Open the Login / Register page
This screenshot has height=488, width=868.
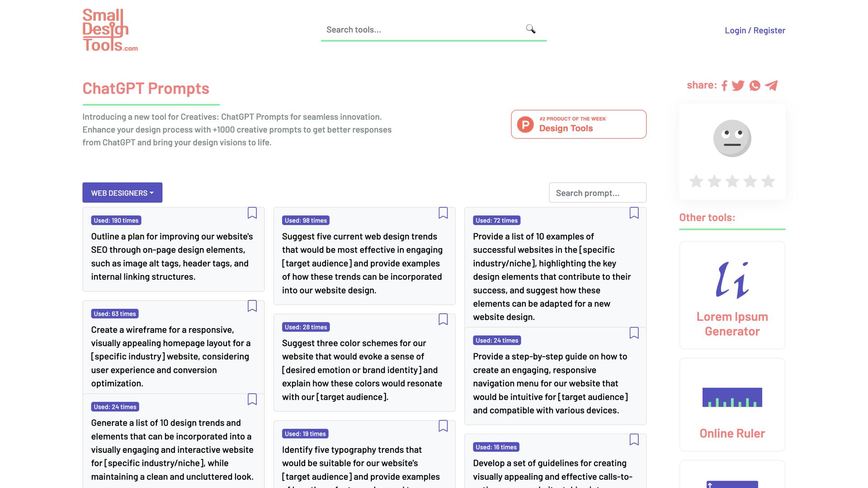(x=755, y=30)
